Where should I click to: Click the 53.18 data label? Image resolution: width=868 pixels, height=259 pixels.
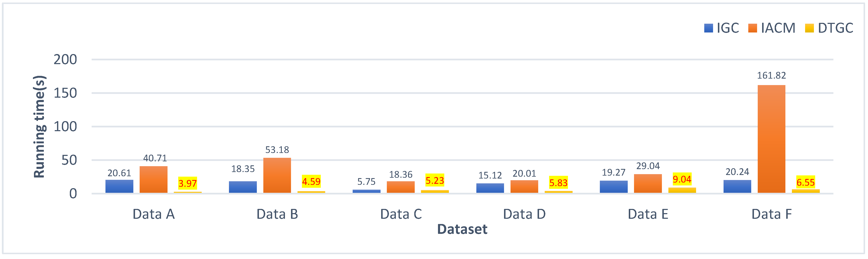pyautogui.click(x=277, y=150)
